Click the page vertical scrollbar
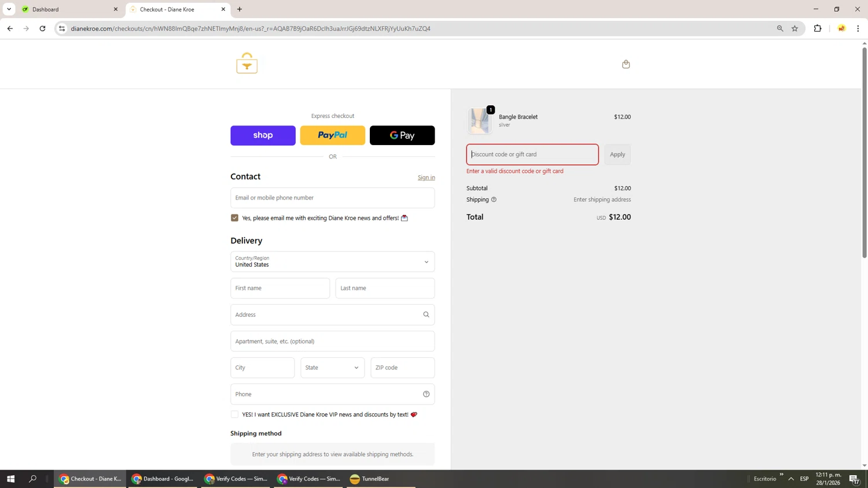The height and width of the screenshot is (488, 868). click(865, 153)
